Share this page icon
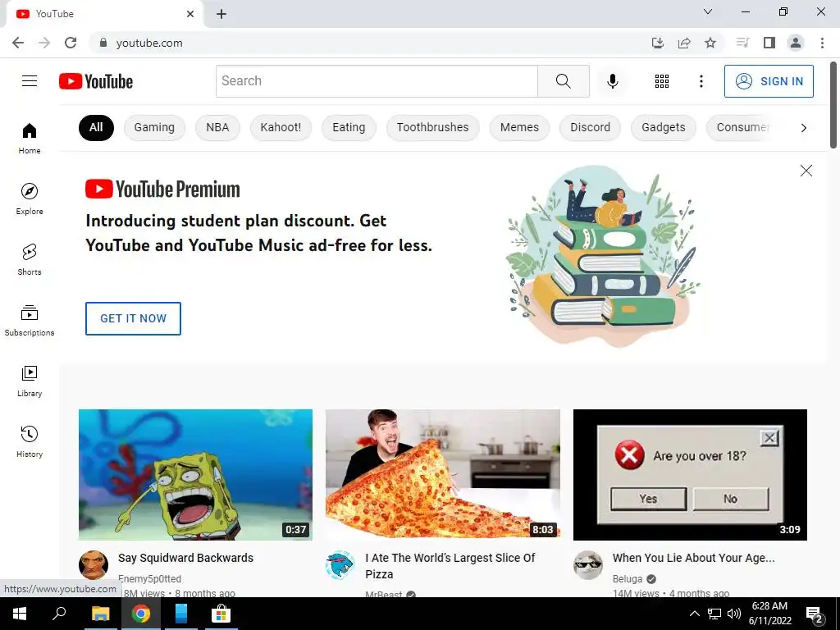The image size is (840, 630). coord(683,43)
